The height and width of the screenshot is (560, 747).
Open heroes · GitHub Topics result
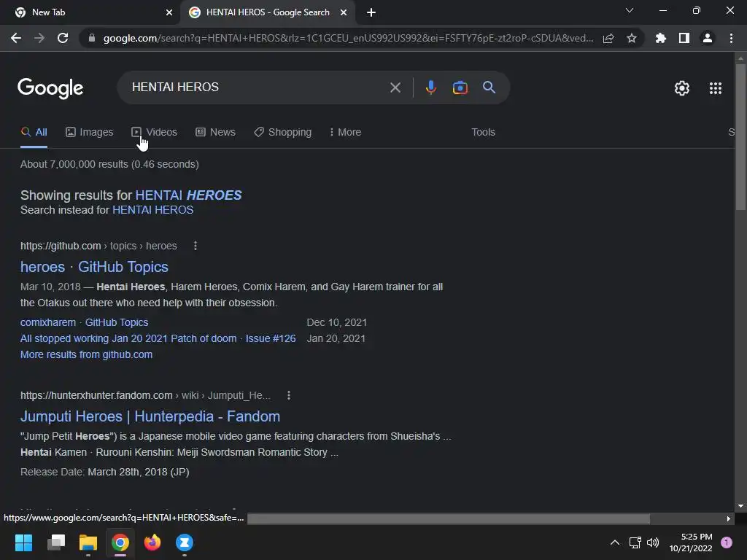94,267
